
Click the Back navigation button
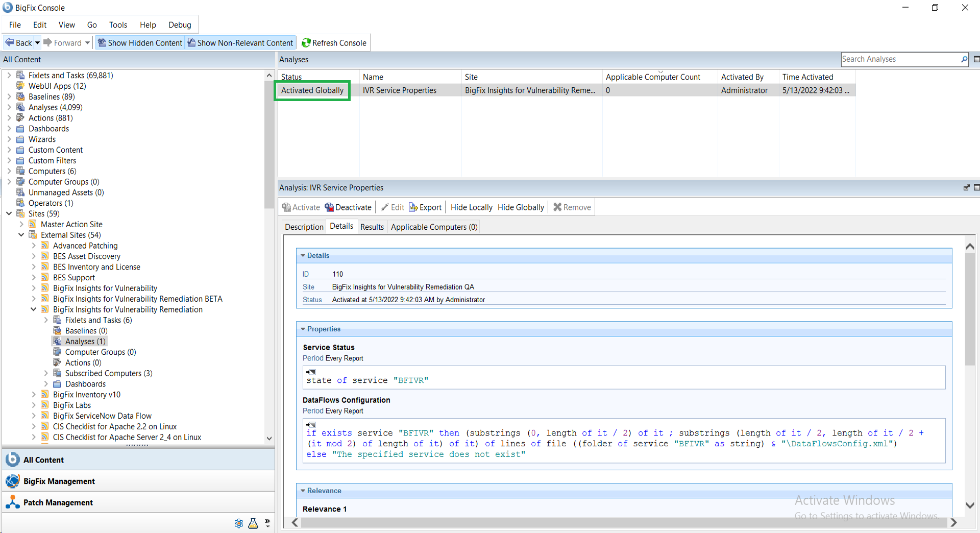pyautogui.click(x=19, y=43)
